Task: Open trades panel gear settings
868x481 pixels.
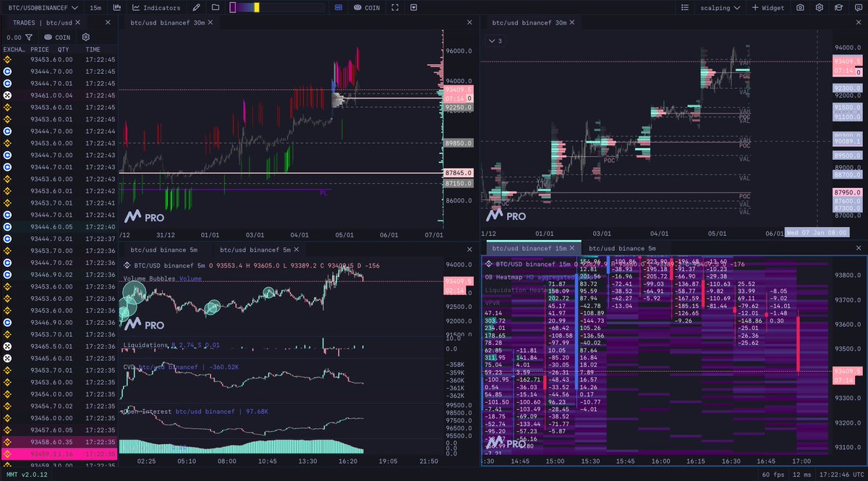Action: [86, 37]
